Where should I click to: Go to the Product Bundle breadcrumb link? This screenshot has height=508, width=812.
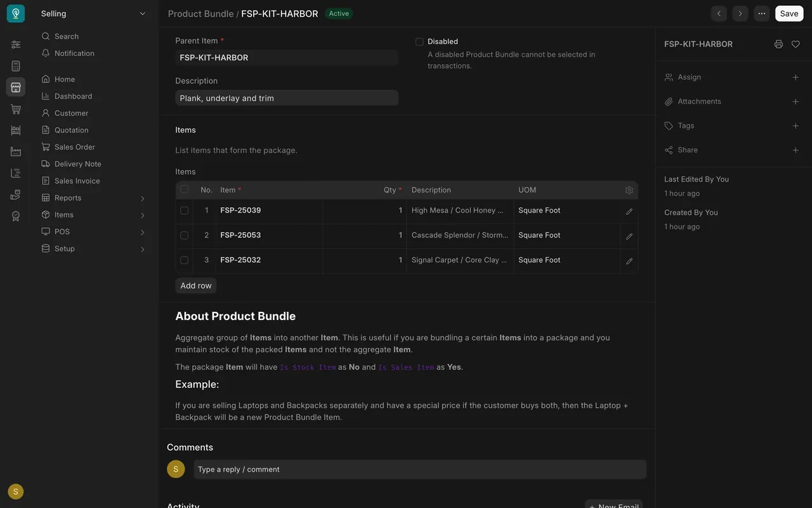point(201,14)
